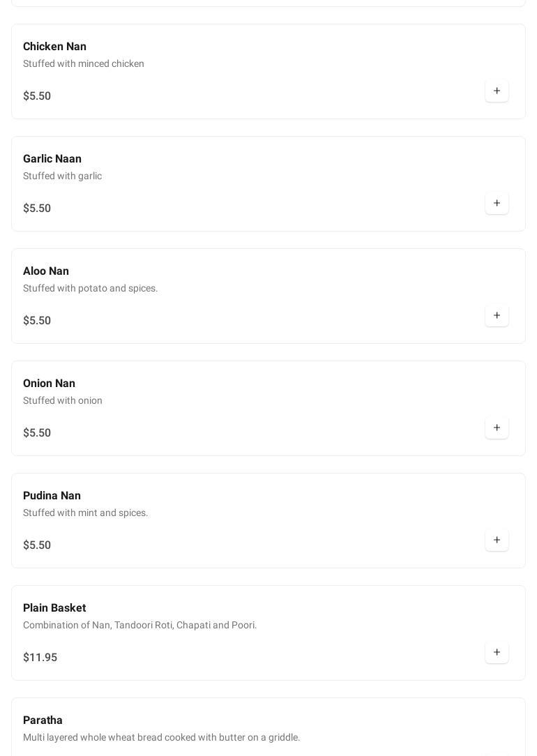Viewport: 537px width, 756px height.
Task: Click 'Stuffed with minced chicken' description
Action: (x=84, y=64)
